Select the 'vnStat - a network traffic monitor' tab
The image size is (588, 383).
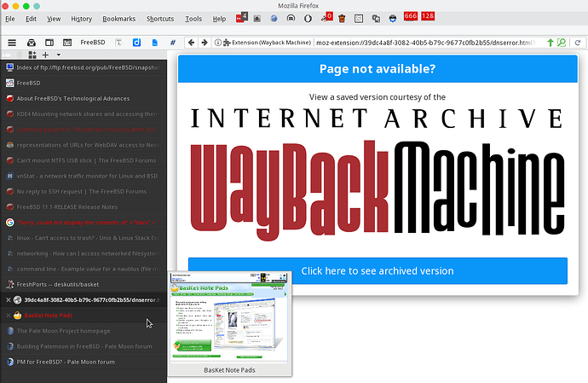tap(84, 176)
